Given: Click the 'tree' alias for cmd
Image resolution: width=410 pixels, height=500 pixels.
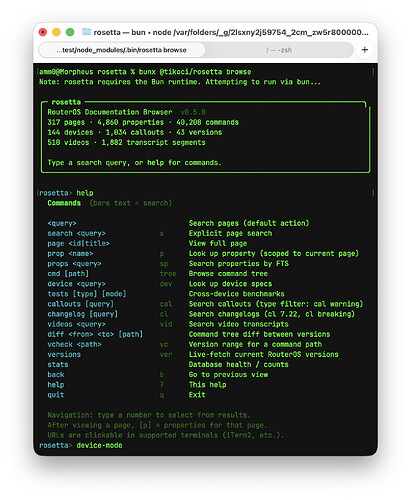Looking at the screenshot, I should pyautogui.click(x=168, y=274).
